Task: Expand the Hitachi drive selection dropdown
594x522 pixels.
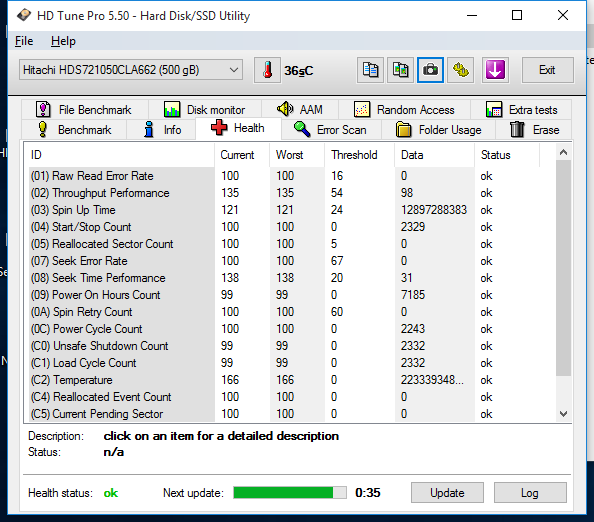Action: pos(131,70)
